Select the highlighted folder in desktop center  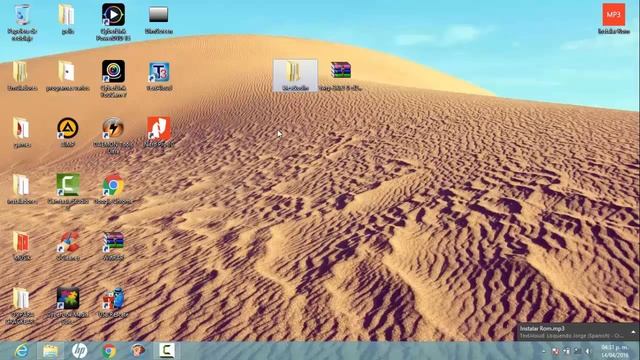point(295,76)
